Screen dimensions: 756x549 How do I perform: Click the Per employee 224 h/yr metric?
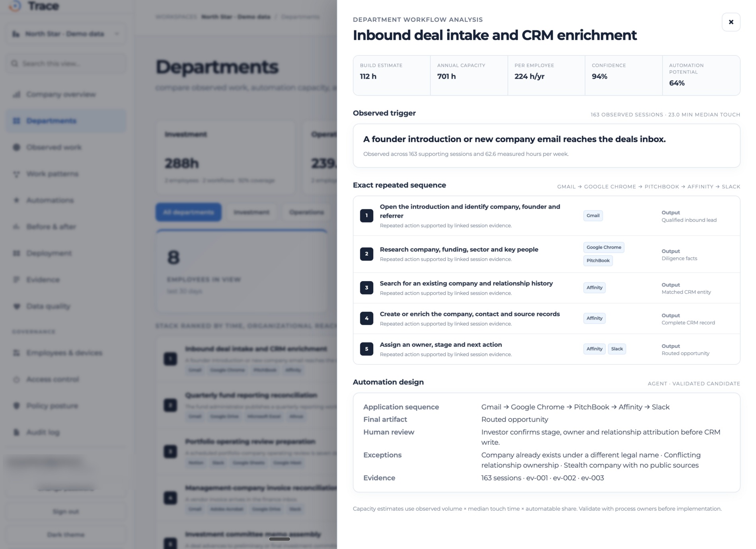[546, 75]
